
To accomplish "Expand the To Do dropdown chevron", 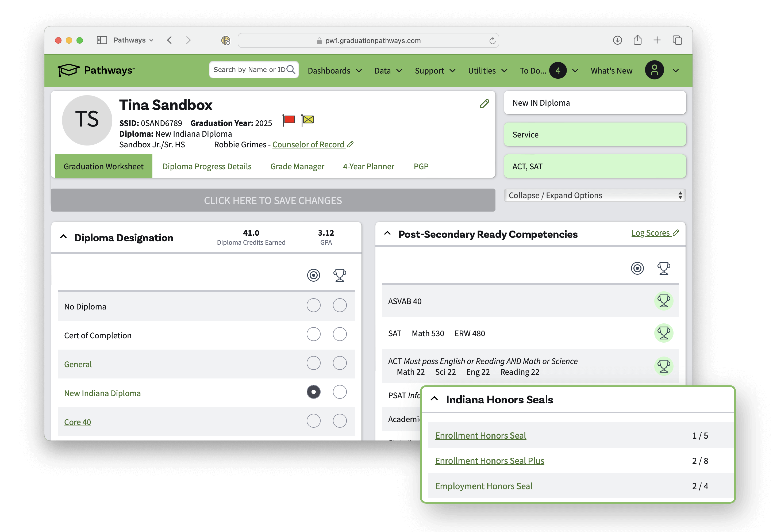I will (575, 71).
